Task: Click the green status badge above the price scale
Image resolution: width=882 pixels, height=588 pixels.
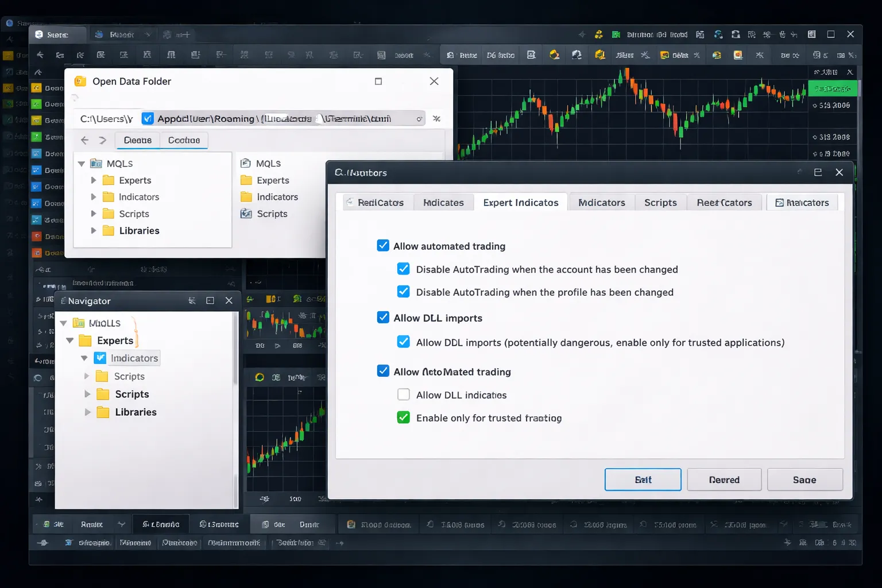Action: coord(833,88)
